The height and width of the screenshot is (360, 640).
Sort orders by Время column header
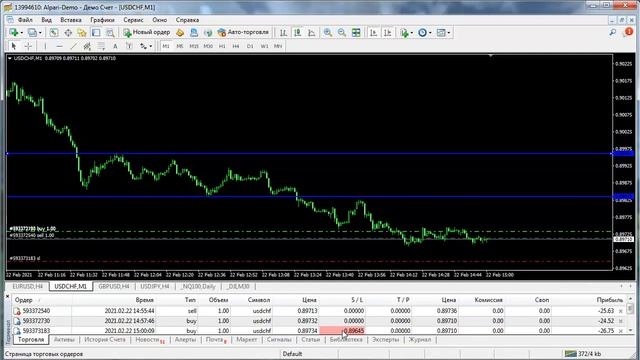tap(144, 300)
